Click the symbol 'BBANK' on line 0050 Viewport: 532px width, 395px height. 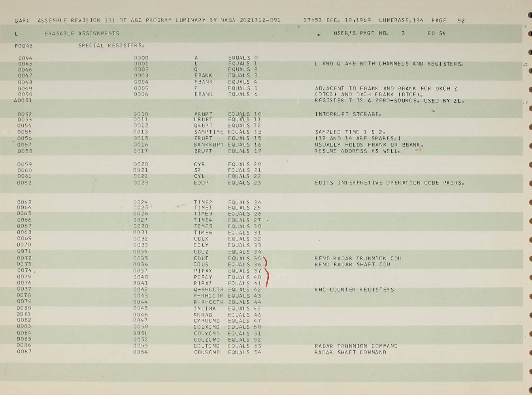click(203, 94)
